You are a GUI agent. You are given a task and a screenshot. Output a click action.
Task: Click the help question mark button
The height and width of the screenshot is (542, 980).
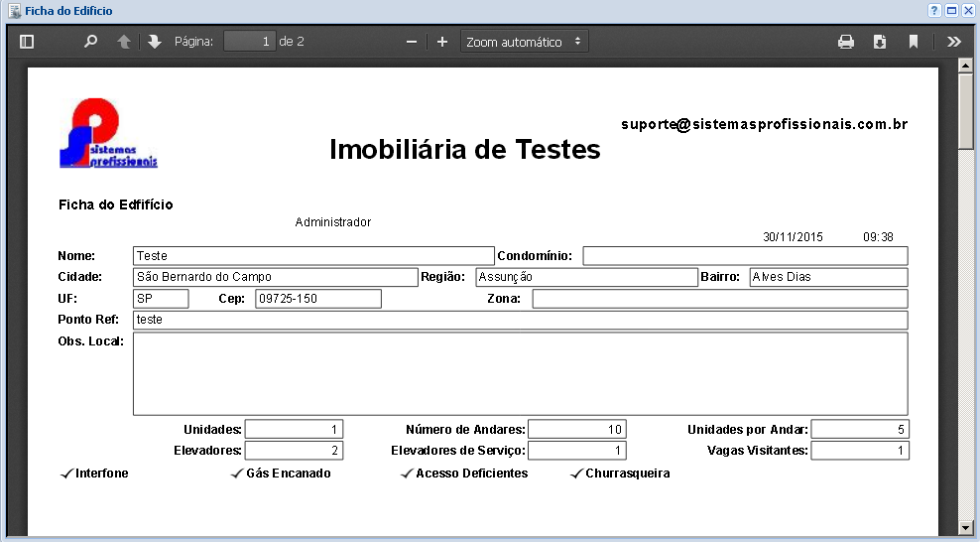[934, 11]
